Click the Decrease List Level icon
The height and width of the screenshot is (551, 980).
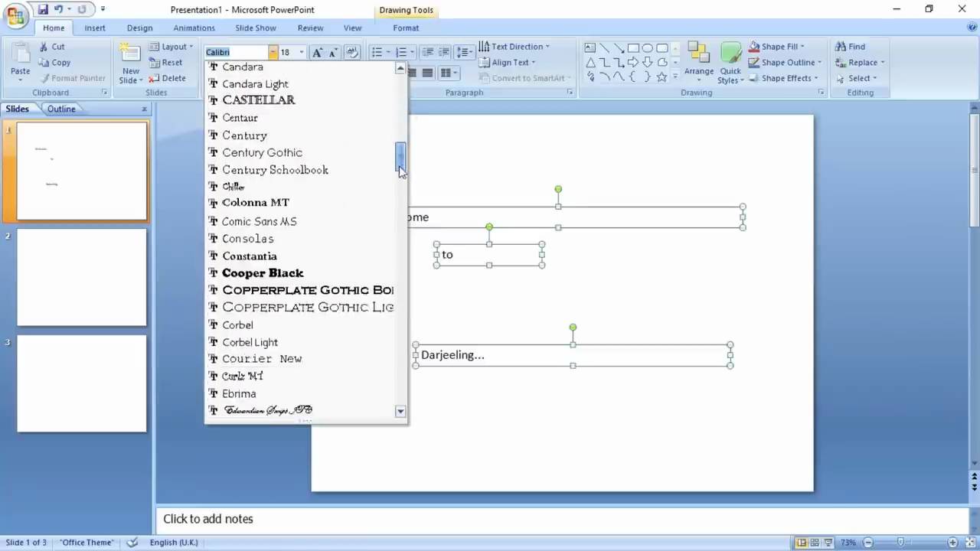coord(428,52)
